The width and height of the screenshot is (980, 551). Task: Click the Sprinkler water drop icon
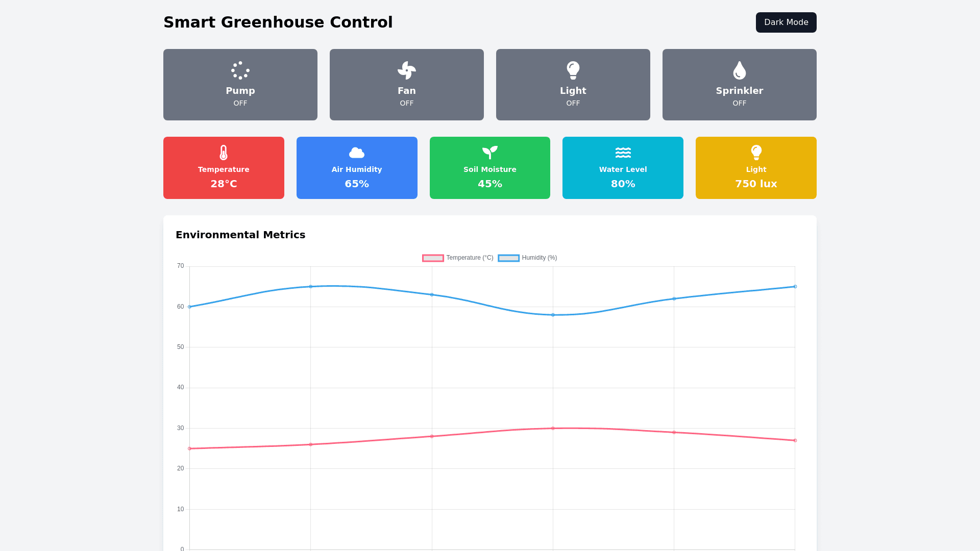(740, 70)
